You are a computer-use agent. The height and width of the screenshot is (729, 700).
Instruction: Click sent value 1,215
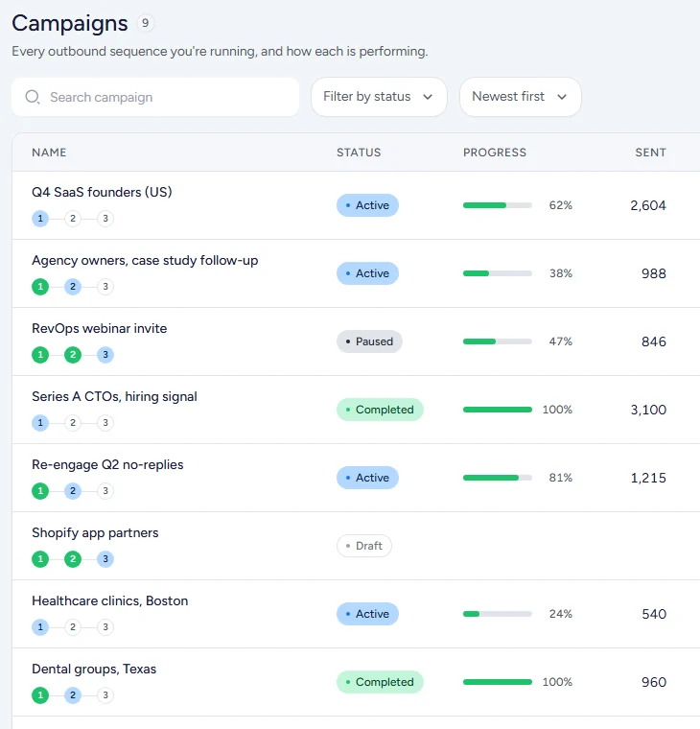648,478
